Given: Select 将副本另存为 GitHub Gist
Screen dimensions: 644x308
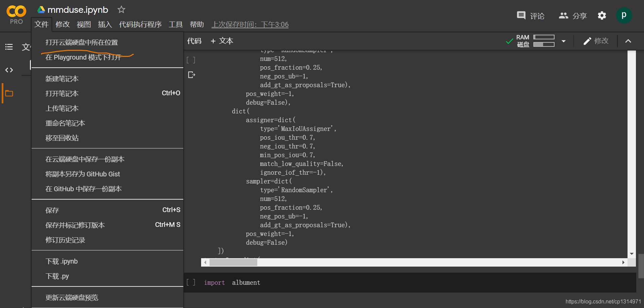Looking at the screenshot, I should 108,174.
